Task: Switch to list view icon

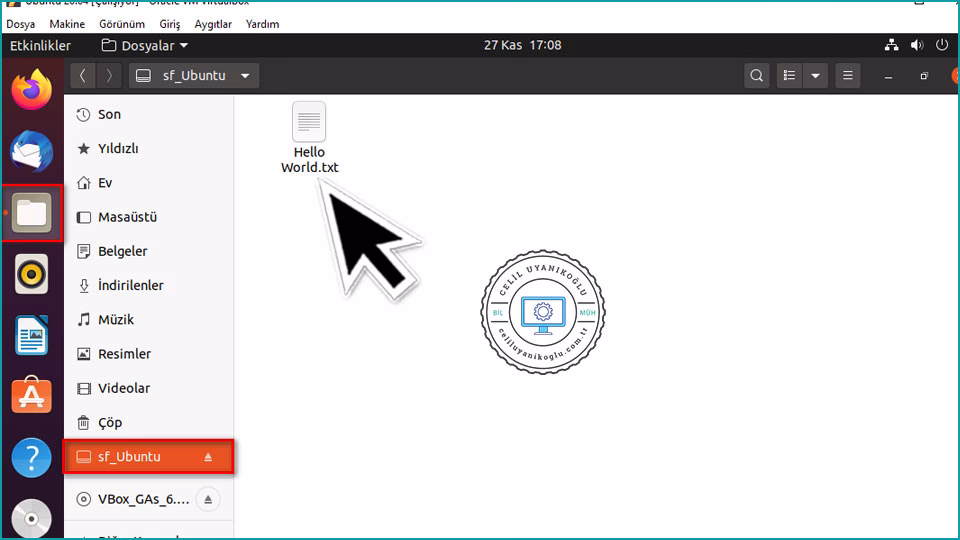Action: pos(789,76)
